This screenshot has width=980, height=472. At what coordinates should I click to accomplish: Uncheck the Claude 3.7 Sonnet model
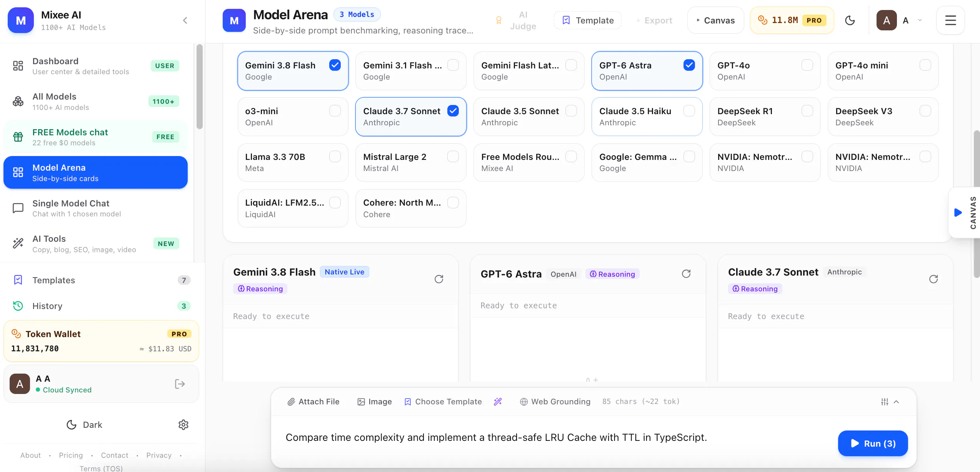(453, 111)
